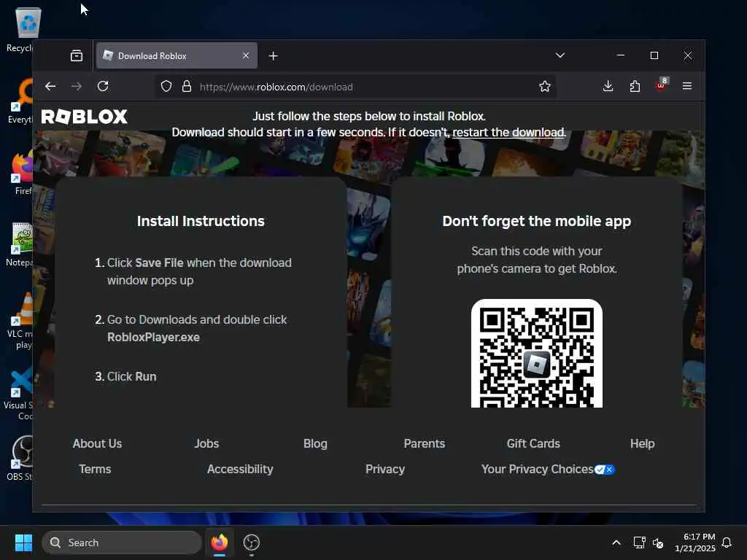This screenshot has width=747, height=560.
Task: Open the Terms footer link
Action: click(x=95, y=469)
